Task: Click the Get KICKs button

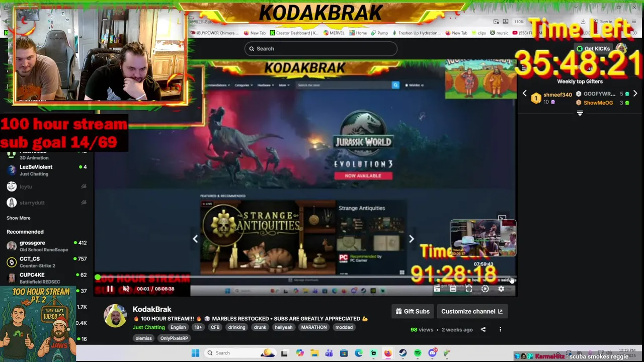Action: (x=594, y=49)
